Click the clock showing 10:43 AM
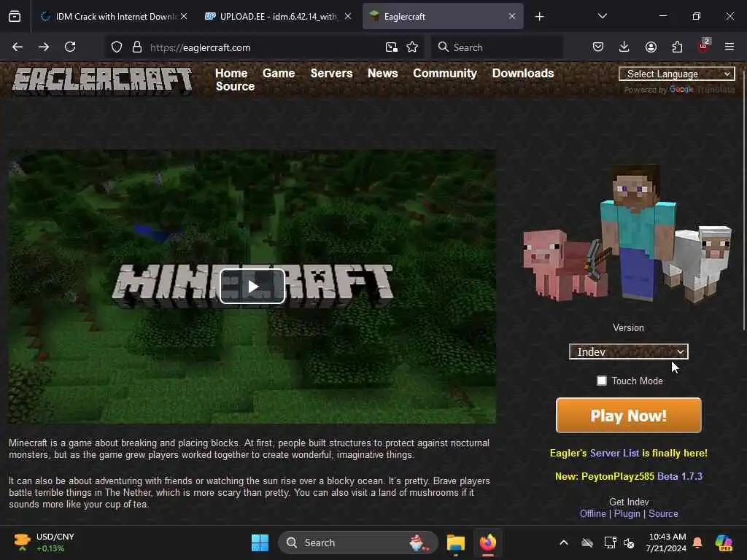The image size is (747, 560). point(667,542)
